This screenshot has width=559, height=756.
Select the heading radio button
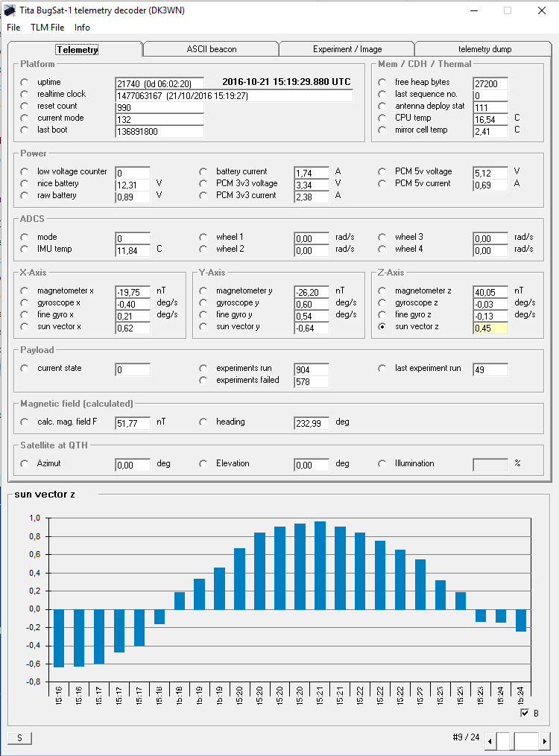(203, 422)
